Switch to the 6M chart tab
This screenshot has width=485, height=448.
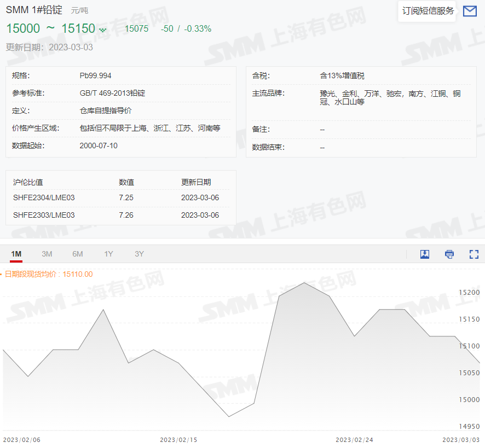tap(77, 254)
